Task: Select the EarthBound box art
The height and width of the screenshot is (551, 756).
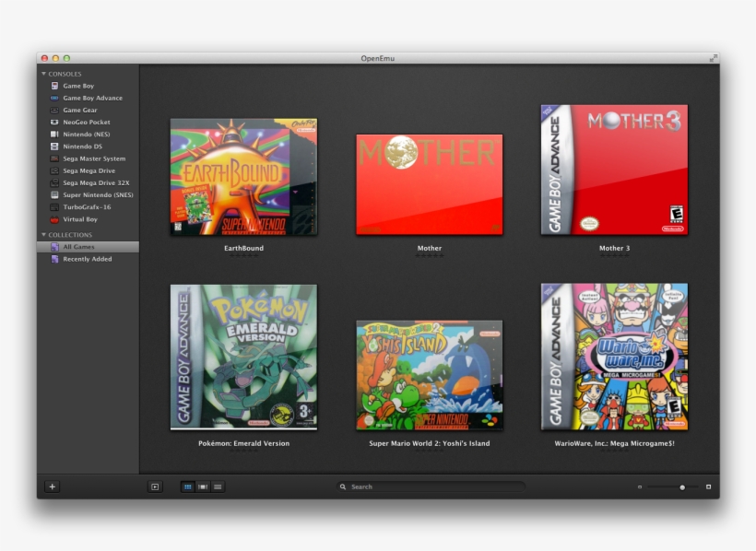Action: [x=244, y=177]
